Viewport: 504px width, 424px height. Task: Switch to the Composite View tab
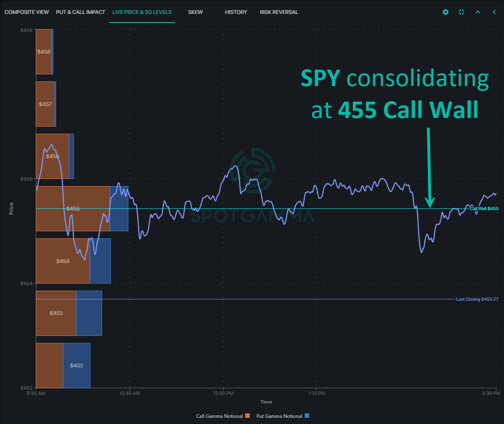click(x=27, y=12)
